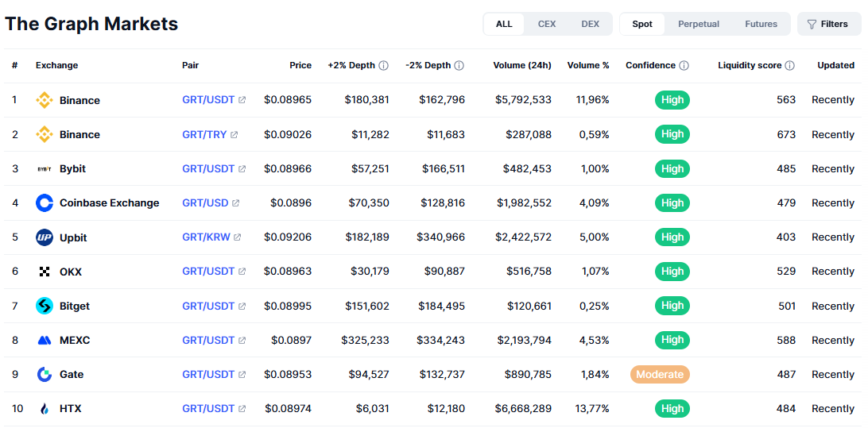868x428 pixels.
Task: Switch to the CEX tab
Action: pos(547,24)
